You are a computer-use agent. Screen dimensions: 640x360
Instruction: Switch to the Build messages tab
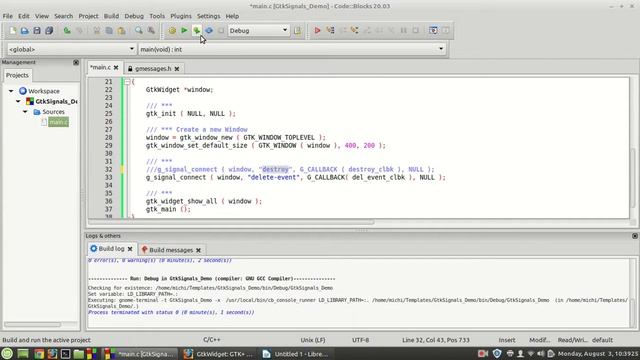[171, 250]
